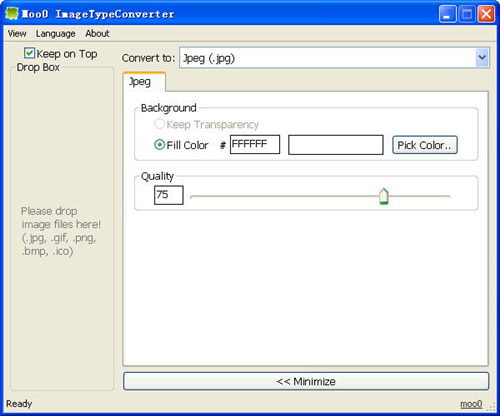Viewport: 500px width, 416px height.
Task: Click the Drop Box image drop area
Action: pyautogui.click(x=62, y=229)
